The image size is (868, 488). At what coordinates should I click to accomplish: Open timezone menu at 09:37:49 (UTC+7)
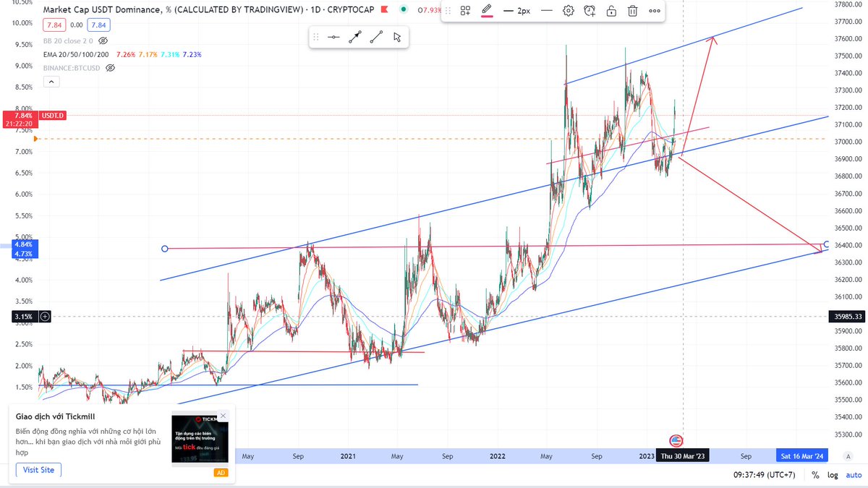click(765, 475)
